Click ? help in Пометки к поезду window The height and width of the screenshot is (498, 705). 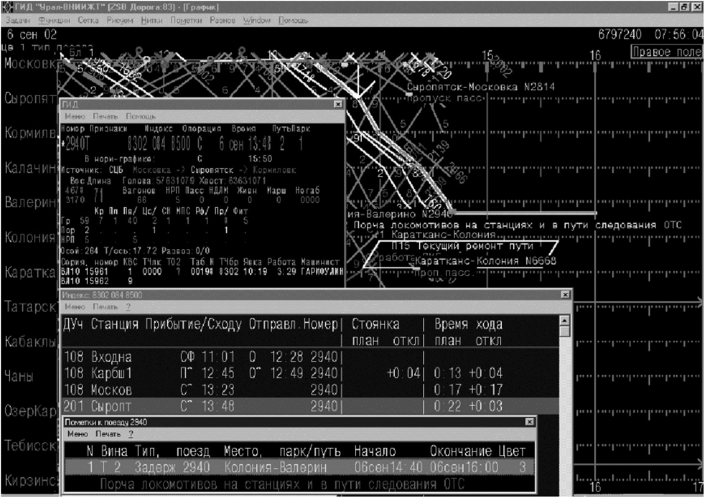(x=130, y=435)
